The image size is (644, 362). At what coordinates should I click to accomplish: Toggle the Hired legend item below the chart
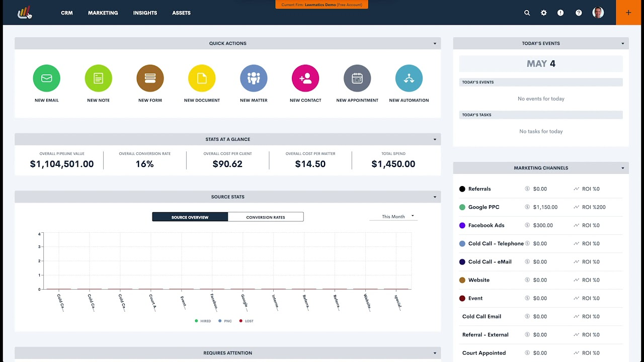click(x=203, y=321)
